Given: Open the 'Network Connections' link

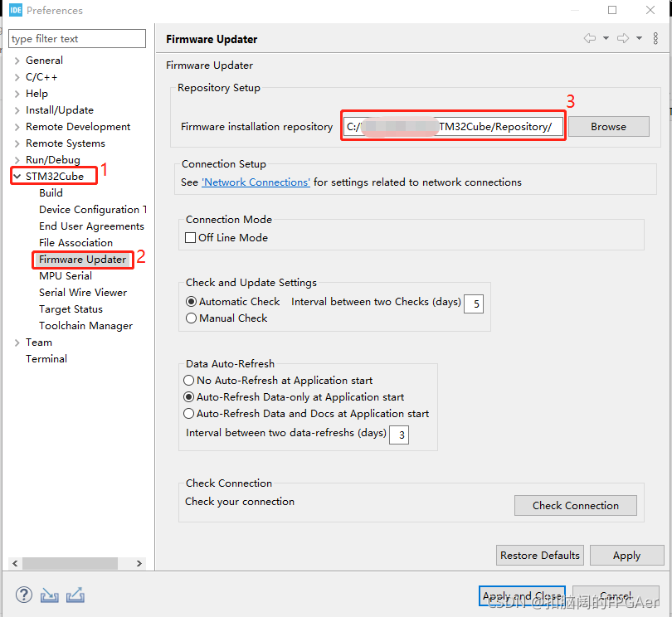Looking at the screenshot, I should coord(256,182).
